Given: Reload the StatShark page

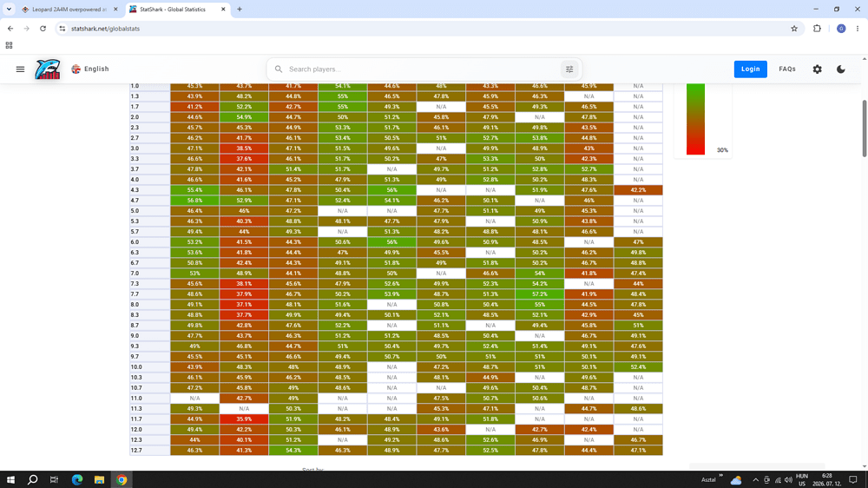Looking at the screenshot, I should click(43, 29).
